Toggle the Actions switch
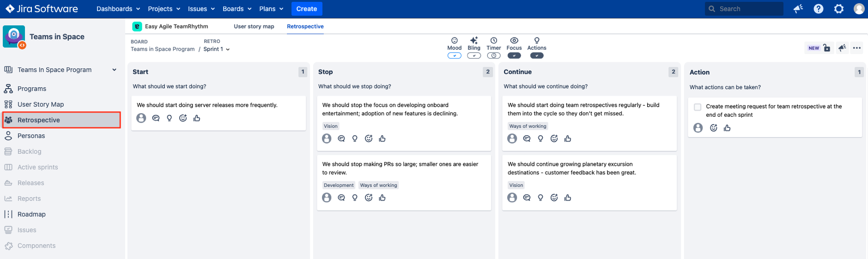Screen dimensions: 868x259 pyautogui.click(x=537, y=56)
